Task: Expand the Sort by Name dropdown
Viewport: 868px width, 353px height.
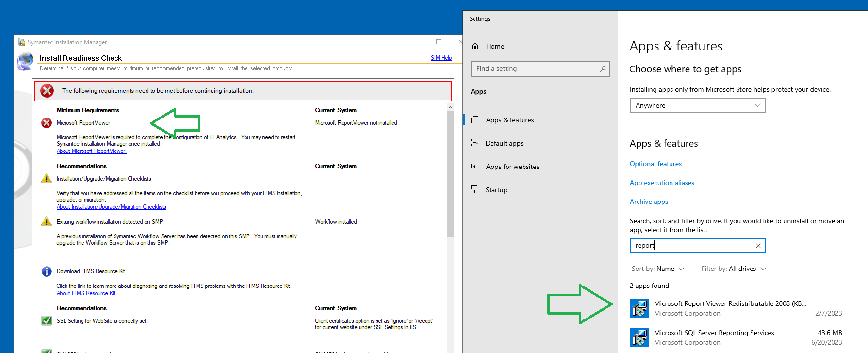Action: (x=658, y=269)
